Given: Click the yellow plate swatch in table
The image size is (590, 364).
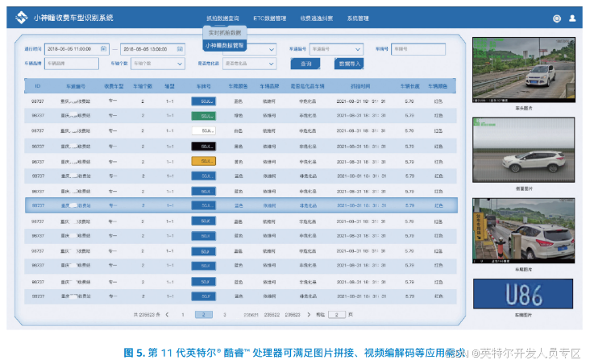Looking at the screenshot, I should pyautogui.click(x=204, y=161).
